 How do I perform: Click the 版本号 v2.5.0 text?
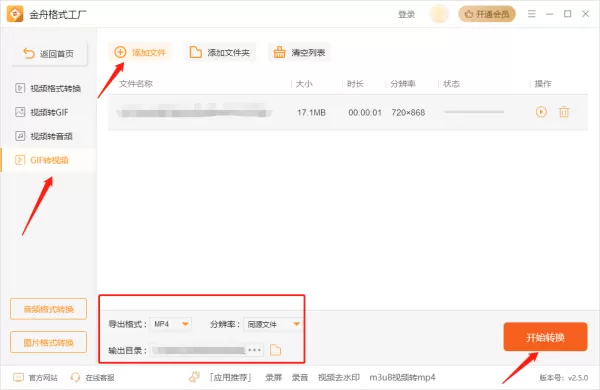(564, 378)
